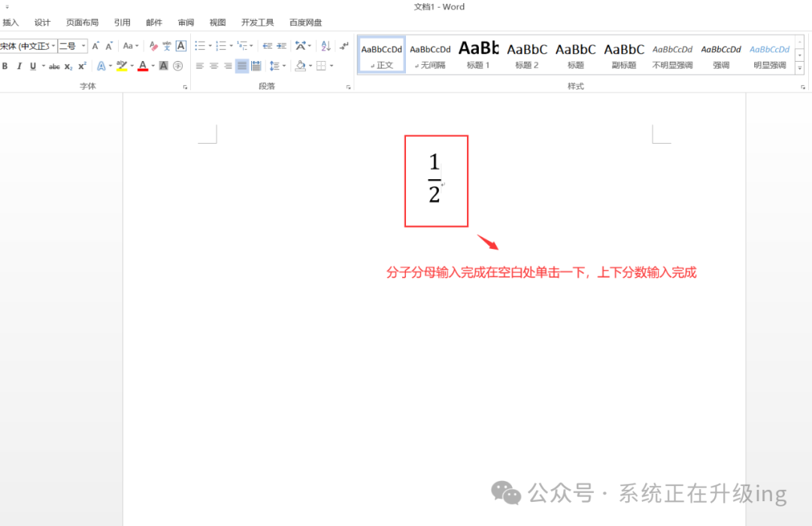Apply numbered list

point(221,46)
